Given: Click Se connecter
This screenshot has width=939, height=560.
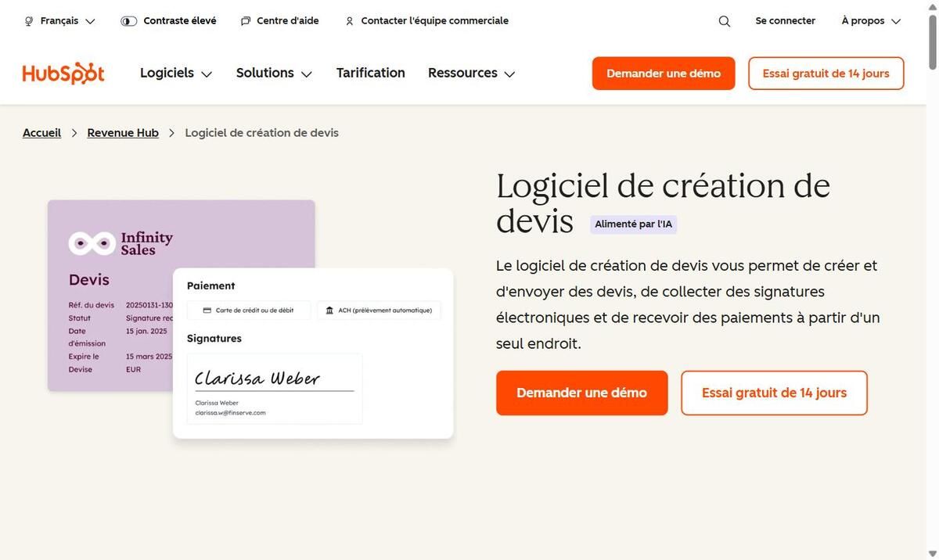Looking at the screenshot, I should [786, 21].
